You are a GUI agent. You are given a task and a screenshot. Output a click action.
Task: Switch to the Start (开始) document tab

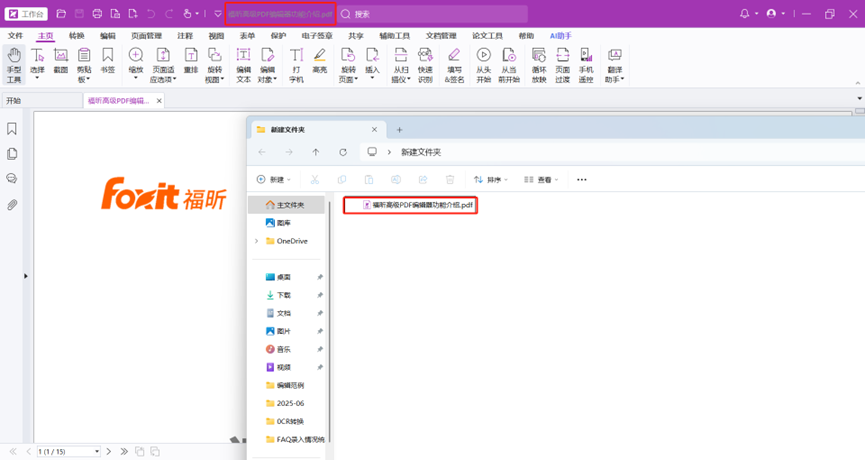click(42, 100)
